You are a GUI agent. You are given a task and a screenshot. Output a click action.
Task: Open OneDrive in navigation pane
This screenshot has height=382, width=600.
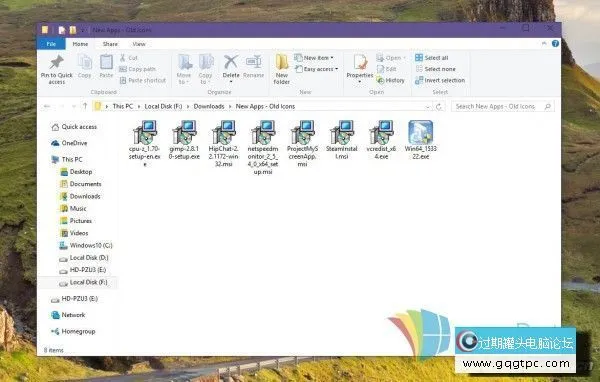click(x=69, y=143)
